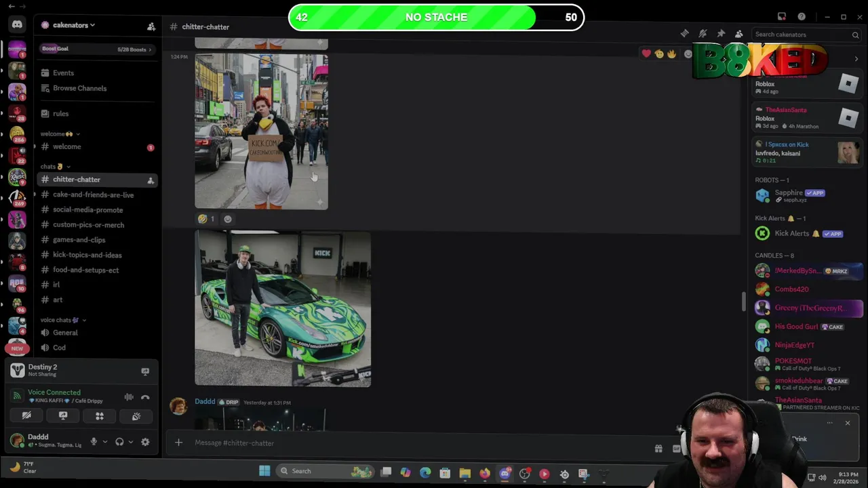React with the heart emoji quick reaction
Viewport: 868px width, 488px height.
(x=646, y=54)
